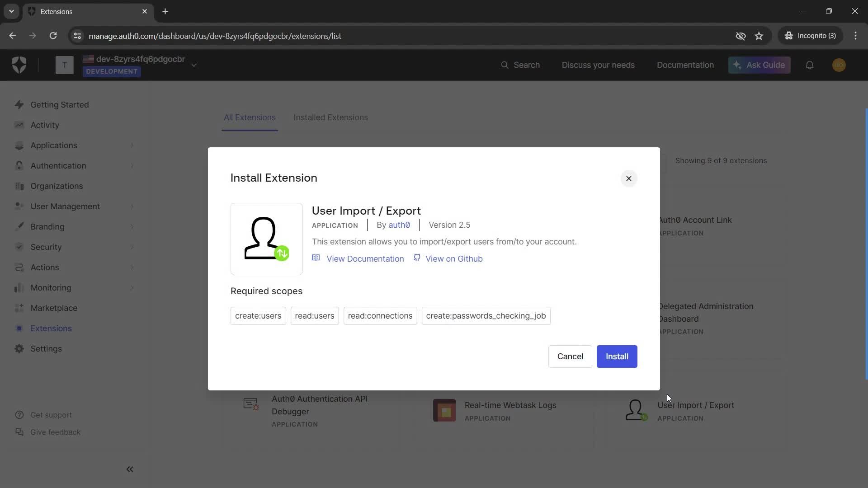Screen dimensions: 868x488
Task: Click the read:connections scope tag
Action: click(380, 316)
